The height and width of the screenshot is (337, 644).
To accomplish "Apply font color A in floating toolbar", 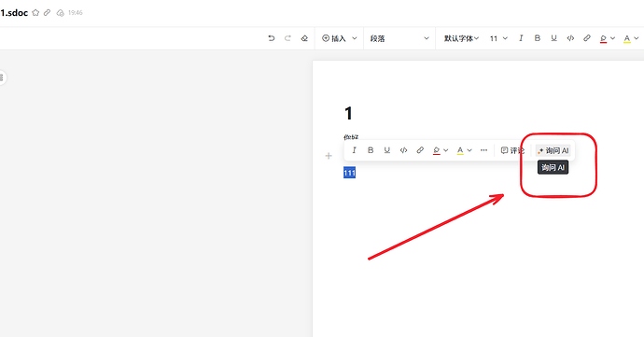I will [x=460, y=151].
